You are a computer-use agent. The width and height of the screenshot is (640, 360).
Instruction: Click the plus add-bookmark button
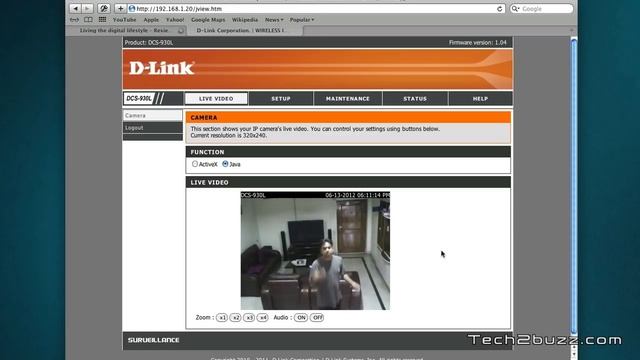120,9
